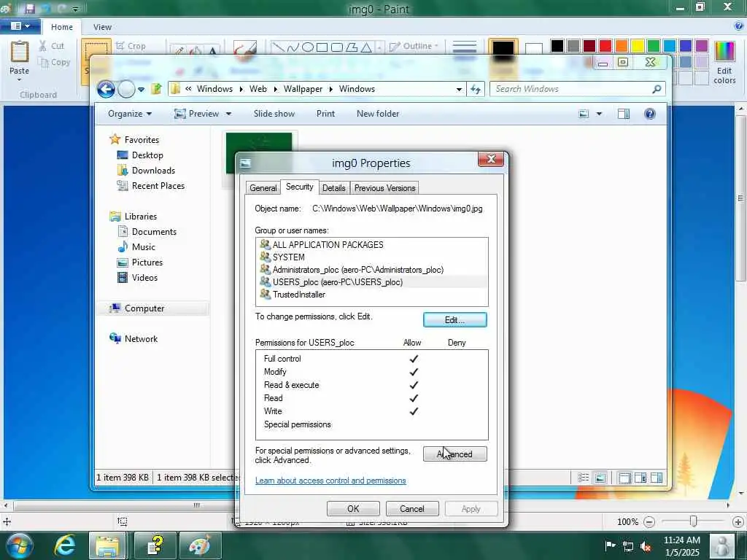Open Pictures library in navigation pane
Viewport: 747px width, 560px height.
coord(147,262)
